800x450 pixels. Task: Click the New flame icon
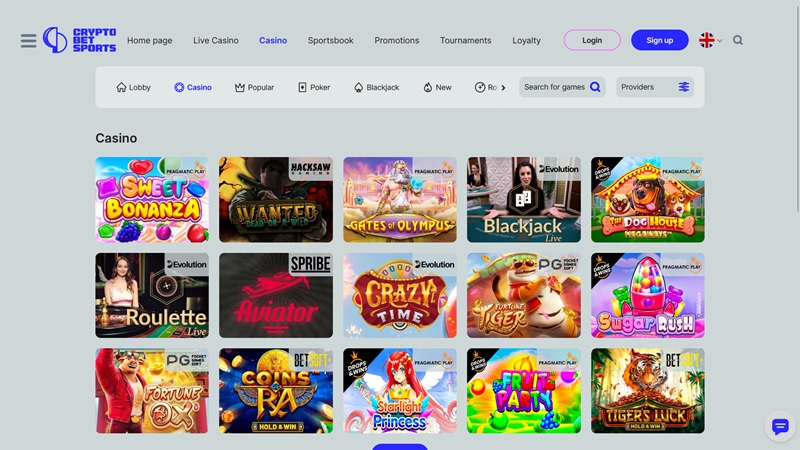point(428,87)
